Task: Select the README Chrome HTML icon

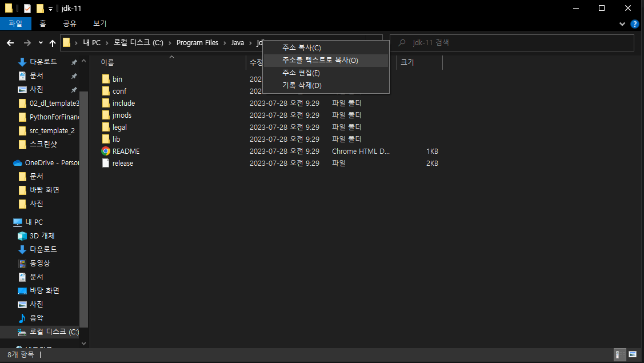Action: (x=106, y=151)
